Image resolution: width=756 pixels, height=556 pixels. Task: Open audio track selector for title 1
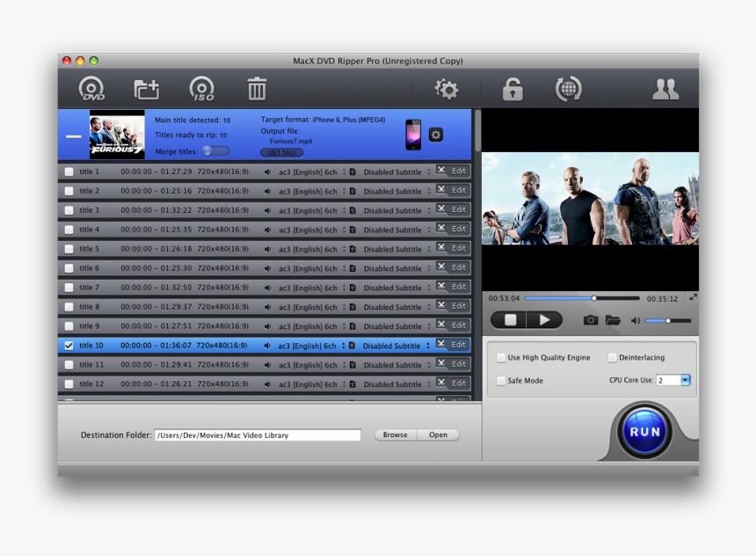click(x=344, y=172)
